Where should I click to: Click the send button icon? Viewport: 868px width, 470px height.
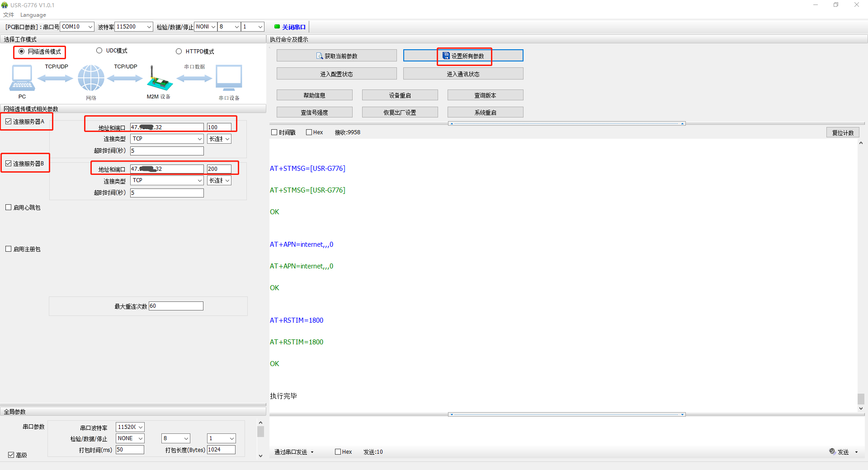pyautogui.click(x=833, y=451)
